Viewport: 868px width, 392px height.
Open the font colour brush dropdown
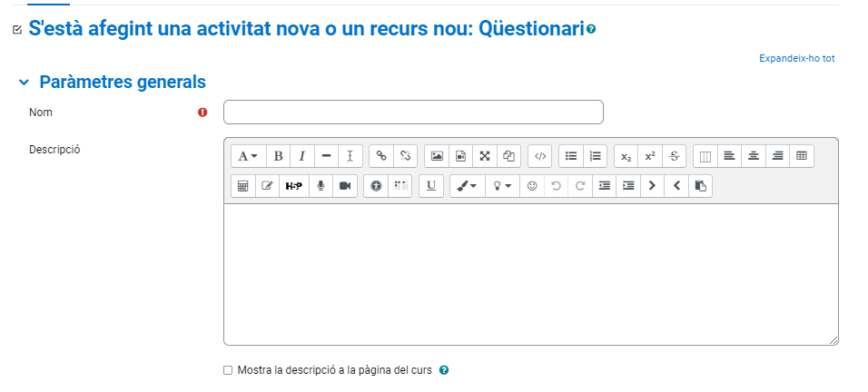click(x=467, y=186)
